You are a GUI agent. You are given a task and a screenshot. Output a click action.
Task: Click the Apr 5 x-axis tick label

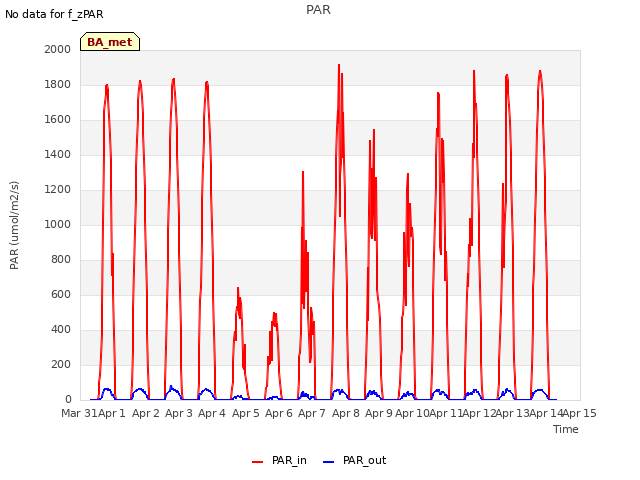(246, 413)
